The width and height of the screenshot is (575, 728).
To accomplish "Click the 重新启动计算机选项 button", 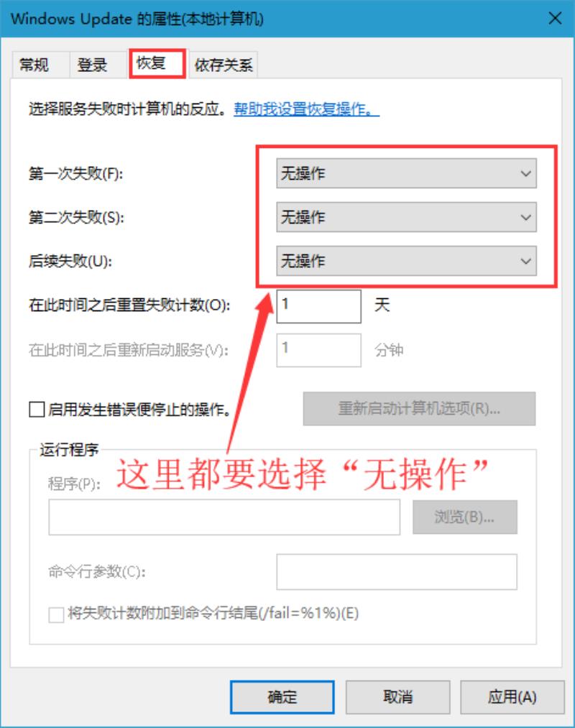I will pyautogui.click(x=419, y=409).
